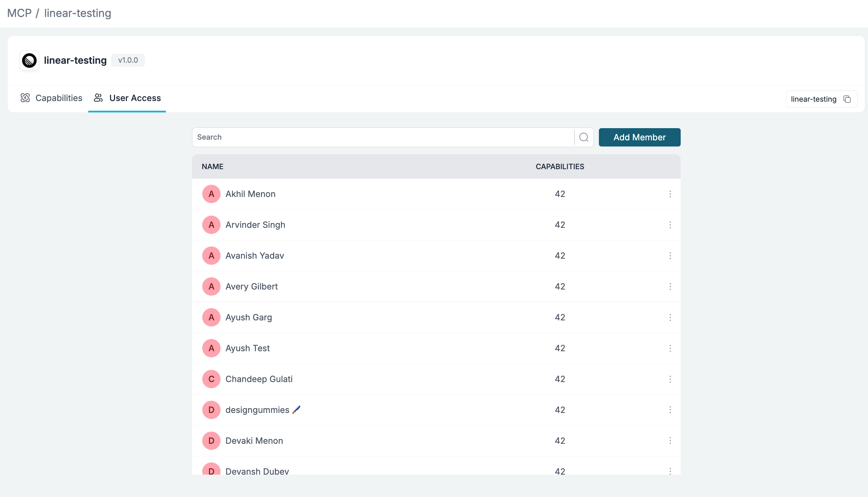The image size is (868, 497).
Task: Click Chandeep Gulati's C avatar
Action: (x=211, y=379)
